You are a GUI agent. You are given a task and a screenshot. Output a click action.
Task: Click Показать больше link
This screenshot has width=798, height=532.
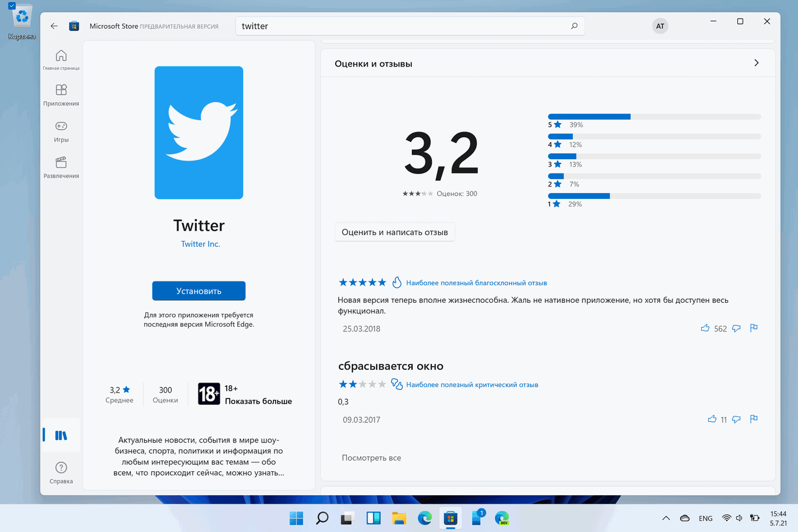(259, 401)
